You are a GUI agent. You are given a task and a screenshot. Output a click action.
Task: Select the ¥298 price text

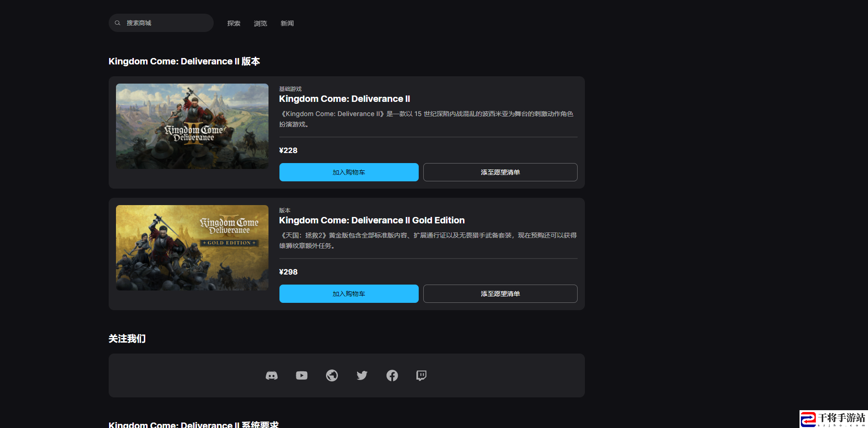point(288,272)
